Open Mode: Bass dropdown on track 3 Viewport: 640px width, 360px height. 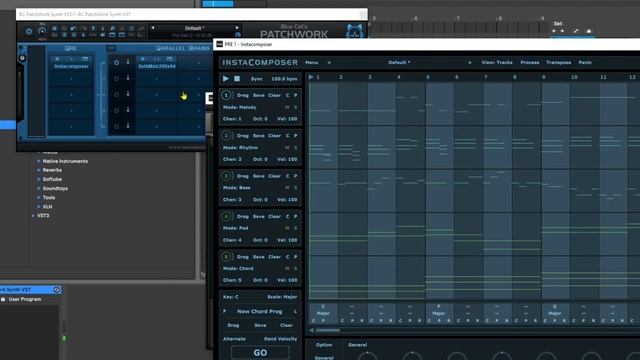click(x=237, y=188)
